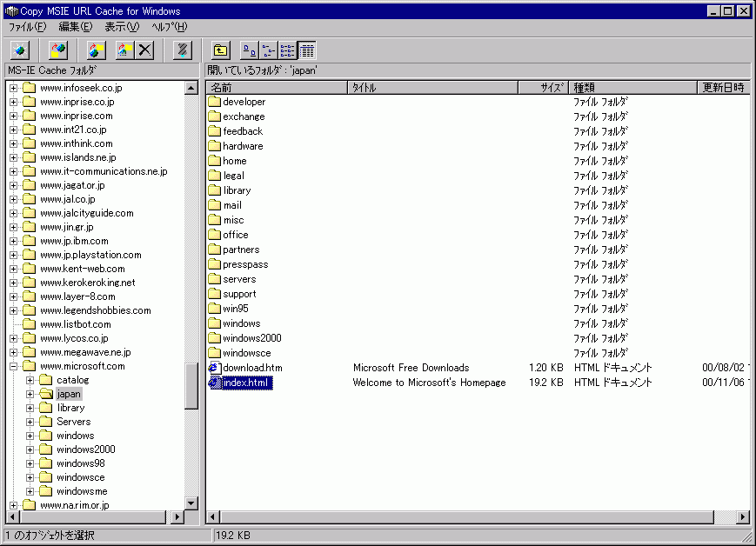Switch to large icons view
Viewport: 756px width, 546px height.
click(250, 50)
